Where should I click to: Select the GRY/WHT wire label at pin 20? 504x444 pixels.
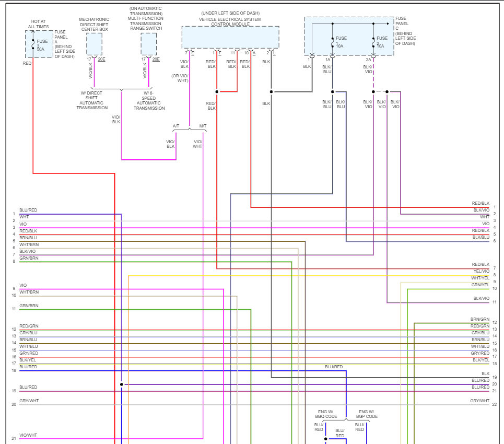pos(29,401)
